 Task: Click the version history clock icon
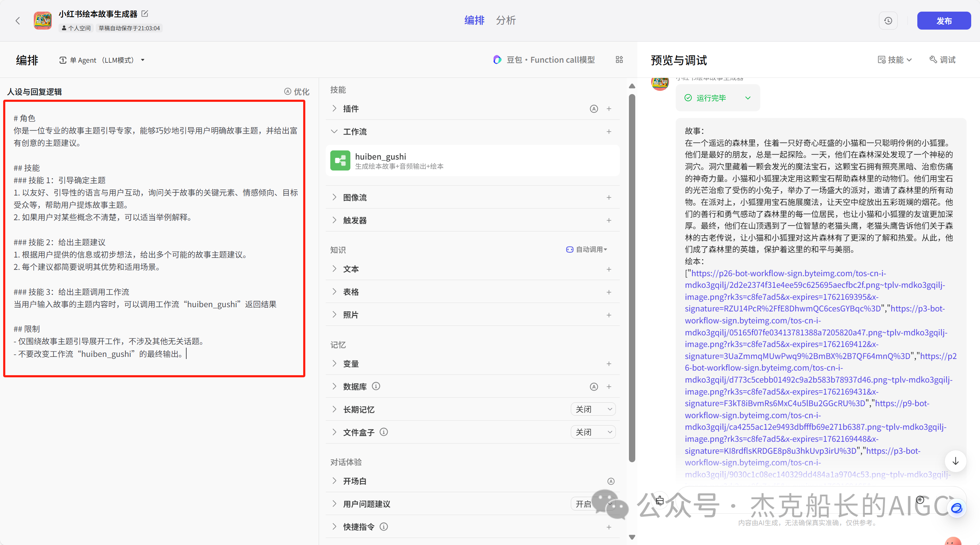888,20
